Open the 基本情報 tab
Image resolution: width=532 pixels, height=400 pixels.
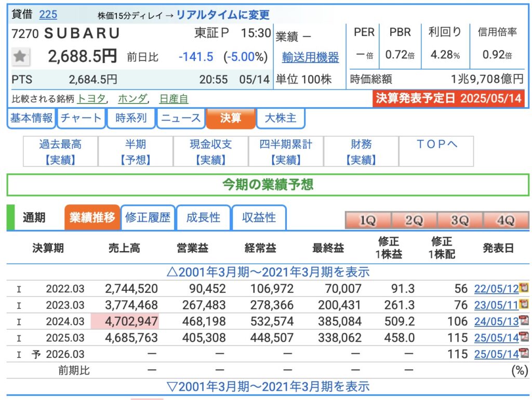(31, 118)
